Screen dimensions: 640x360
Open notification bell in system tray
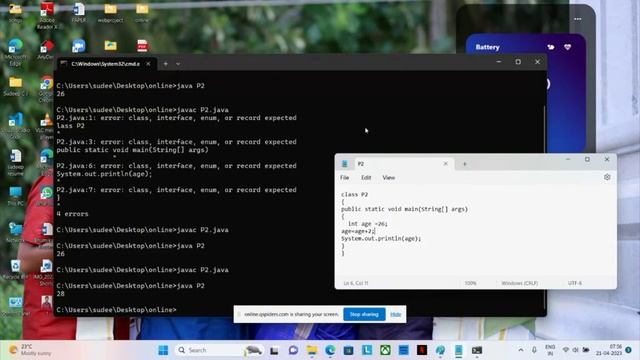point(629,350)
